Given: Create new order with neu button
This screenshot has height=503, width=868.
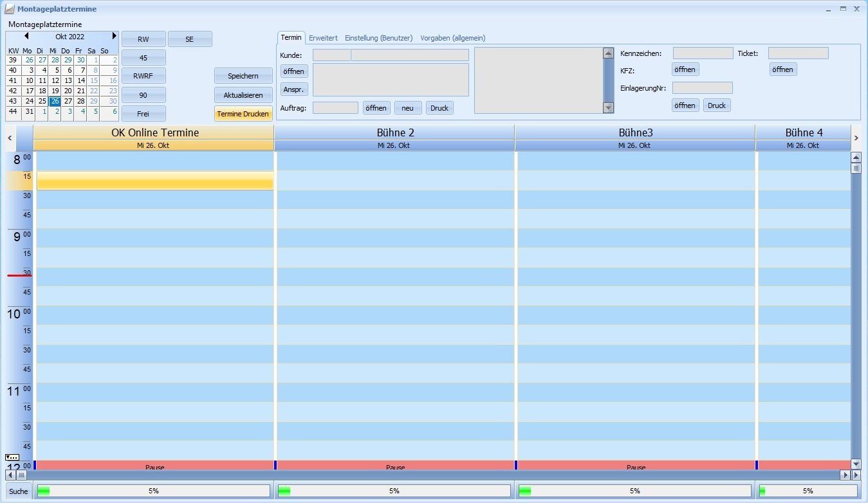Looking at the screenshot, I should [407, 108].
